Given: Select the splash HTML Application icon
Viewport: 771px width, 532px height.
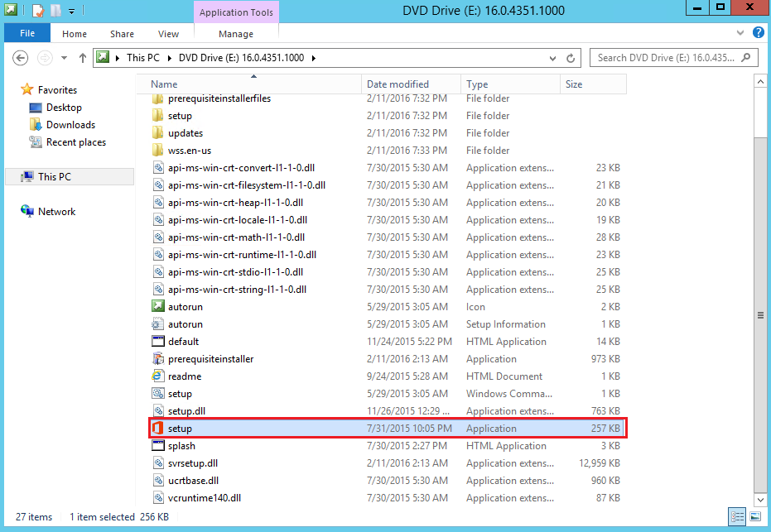Looking at the screenshot, I should tap(158, 446).
